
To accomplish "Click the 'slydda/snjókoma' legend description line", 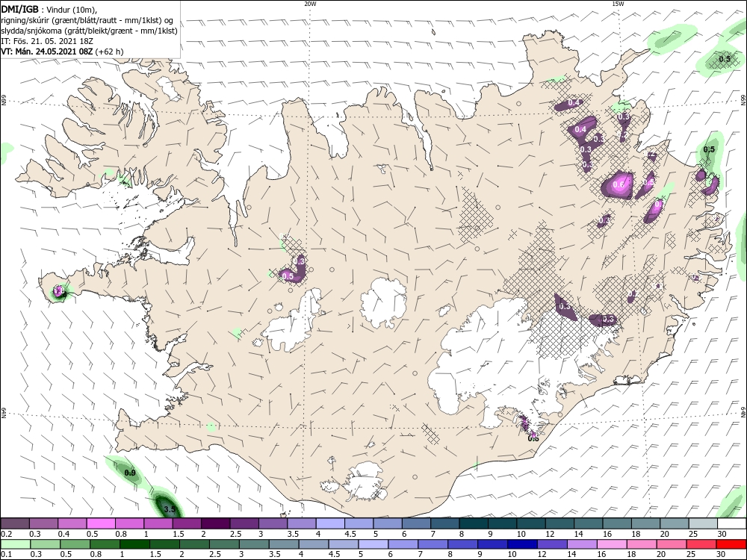I will pyautogui.click(x=89, y=30).
